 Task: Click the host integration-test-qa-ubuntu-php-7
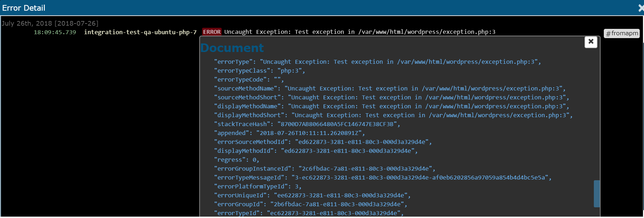pyautogui.click(x=140, y=32)
